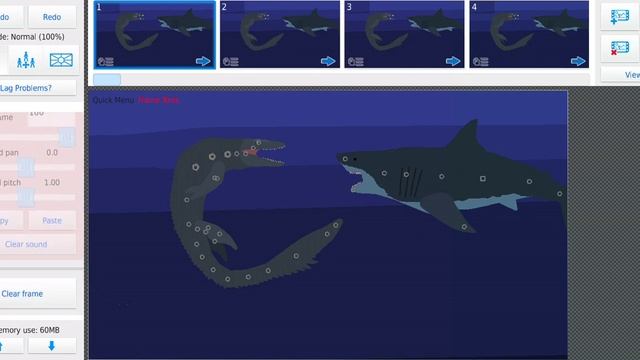Click the Paste button
Viewport: 640px width, 360px height.
(x=52, y=220)
